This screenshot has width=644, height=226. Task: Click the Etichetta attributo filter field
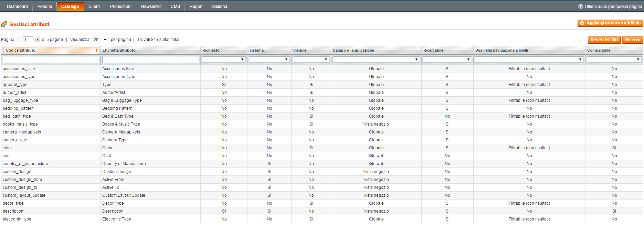pyautogui.click(x=150, y=60)
